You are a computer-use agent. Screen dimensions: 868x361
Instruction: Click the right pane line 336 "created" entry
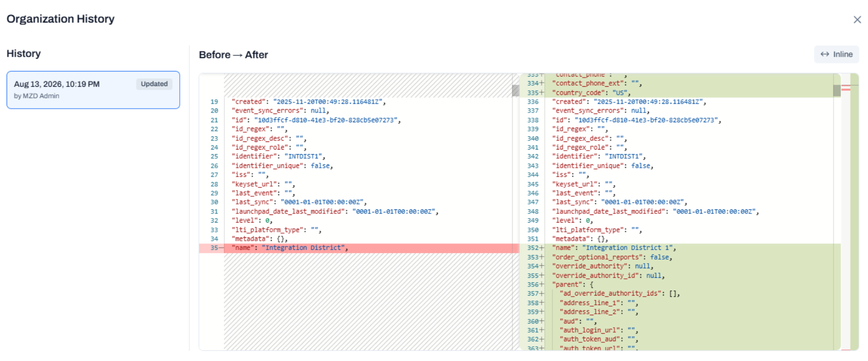[629, 102]
